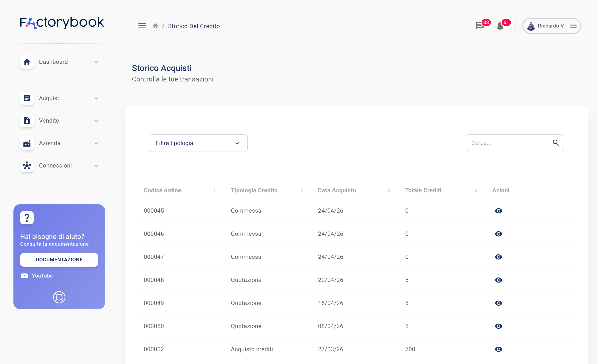The image size is (598, 364).
Task: Click the help question mark icon
Action: pyautogui.click(x=27, y=217)
